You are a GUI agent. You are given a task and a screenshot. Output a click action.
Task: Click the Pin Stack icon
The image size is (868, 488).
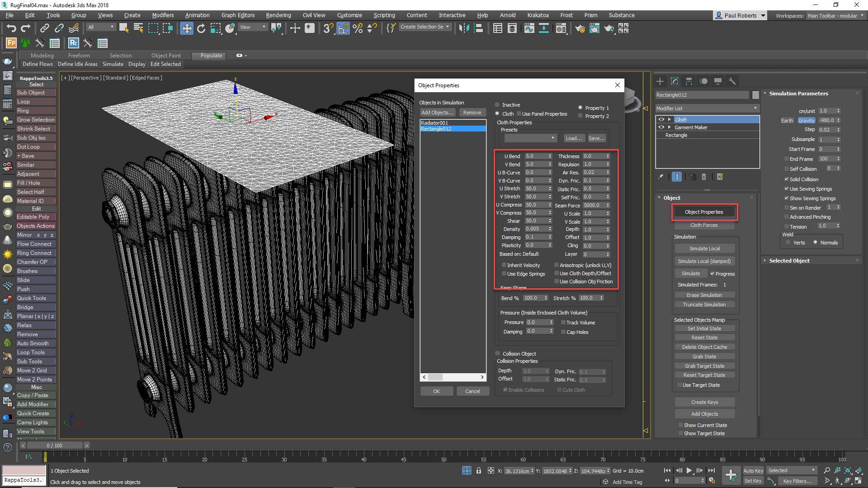(660, 177)
